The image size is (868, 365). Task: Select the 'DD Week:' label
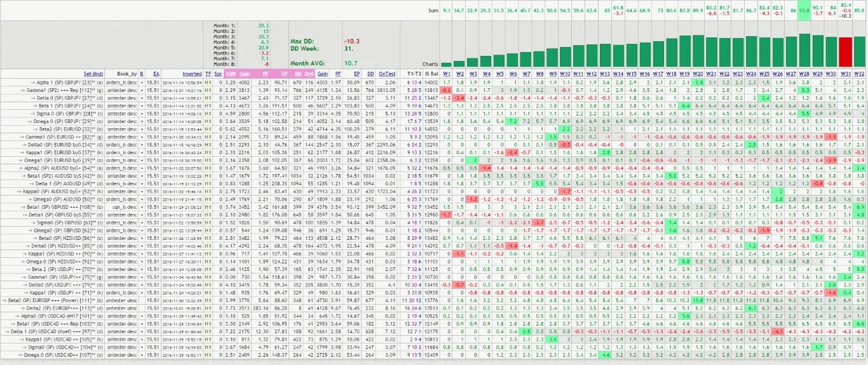pyautogui.click(x=304, y=48)
